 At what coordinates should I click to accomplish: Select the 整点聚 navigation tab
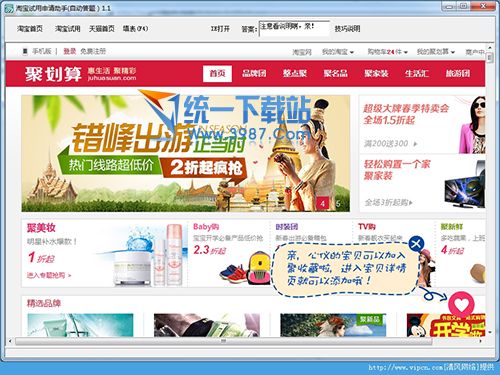(x=295, y=73)
